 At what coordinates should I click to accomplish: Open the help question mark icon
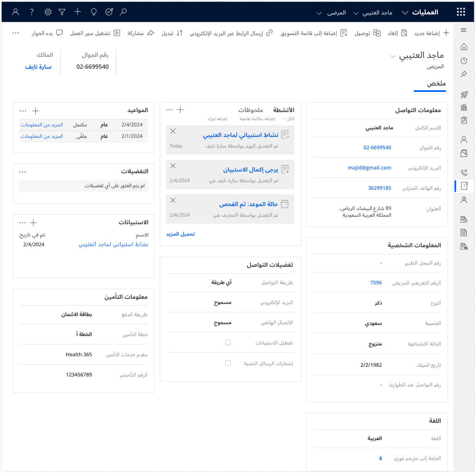(x=32, y=12)
